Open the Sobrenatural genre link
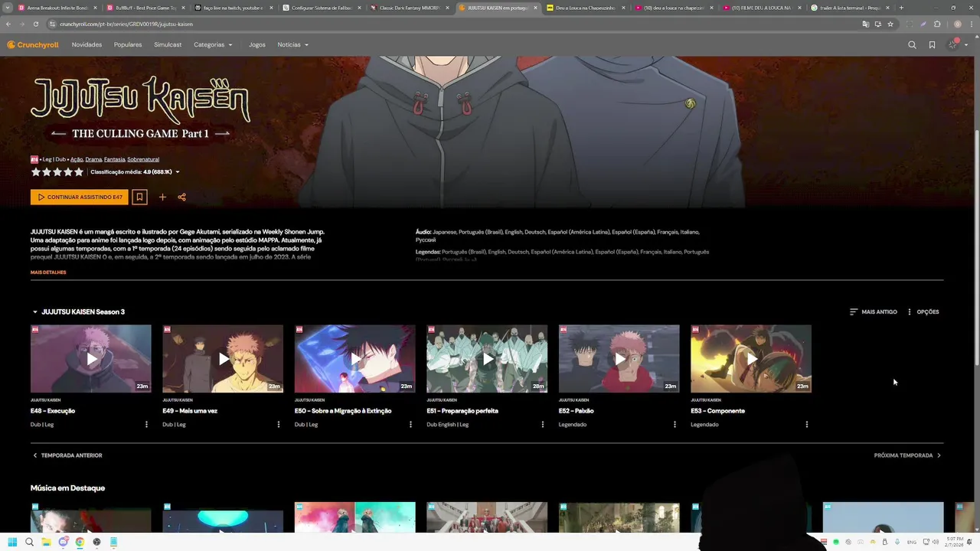This screenshot has height=551, width=980. click(143, 159)
